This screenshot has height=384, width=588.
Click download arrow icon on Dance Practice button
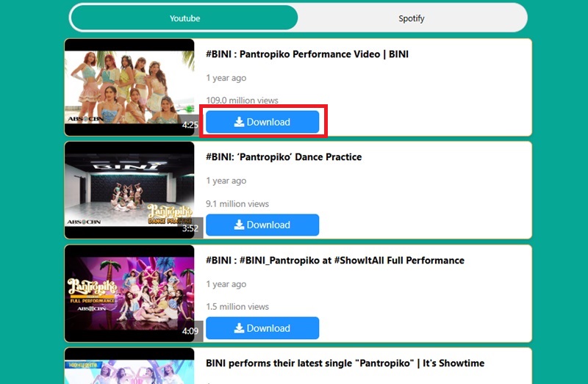point(239,225)
